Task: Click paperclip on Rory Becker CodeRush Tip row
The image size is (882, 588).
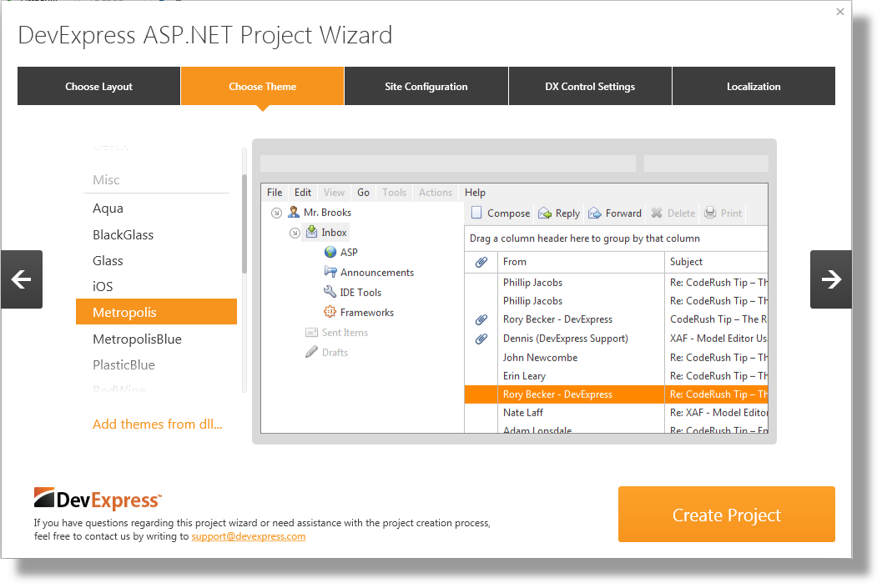Action: point(481,319)
